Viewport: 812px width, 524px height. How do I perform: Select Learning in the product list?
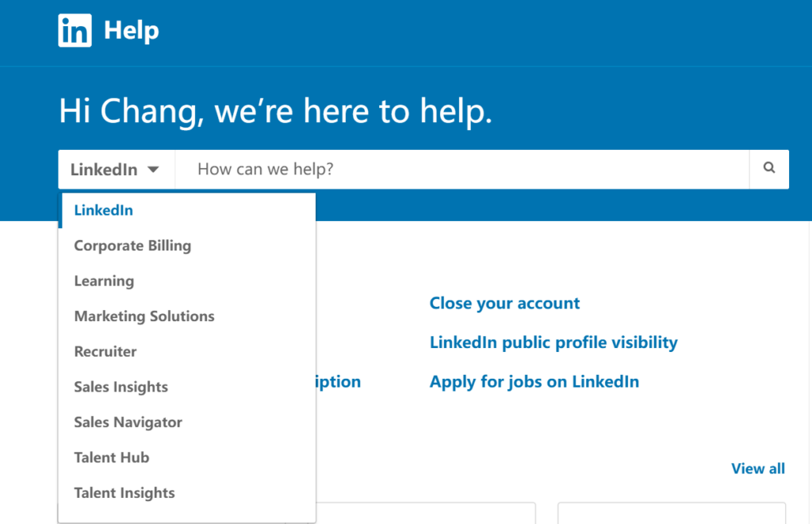[104, 281]
